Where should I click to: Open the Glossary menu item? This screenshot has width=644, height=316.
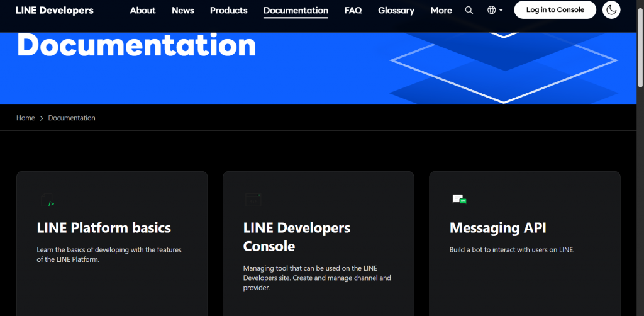396,10
